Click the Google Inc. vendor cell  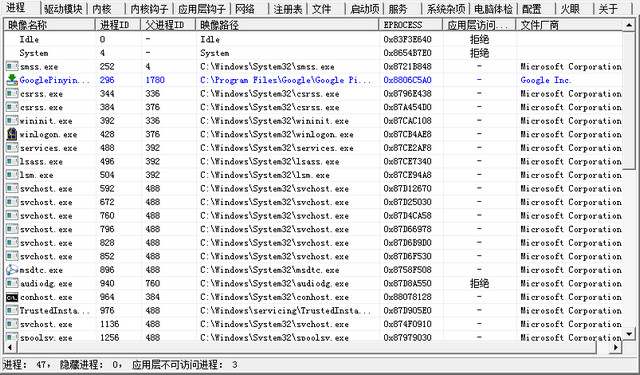coord(546,80)
